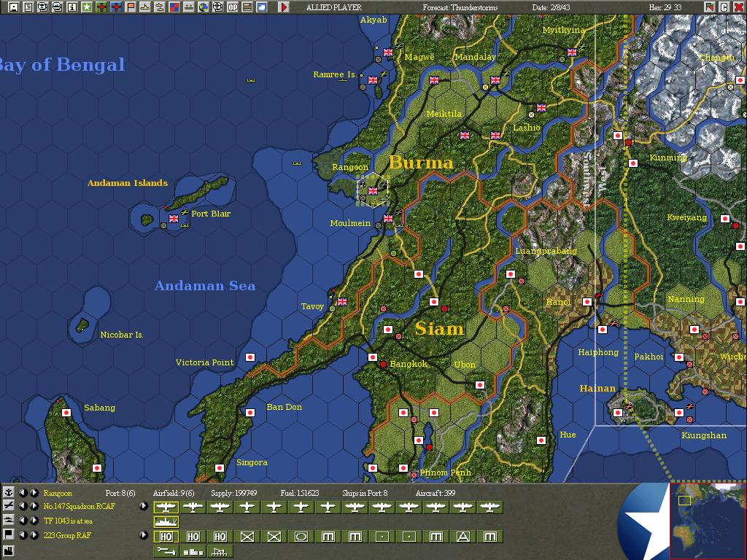This screenshot has height=560, width=747.
Task: Expand the ground units list arrow after 223 Group RAF
Action: tap(144, 534)
